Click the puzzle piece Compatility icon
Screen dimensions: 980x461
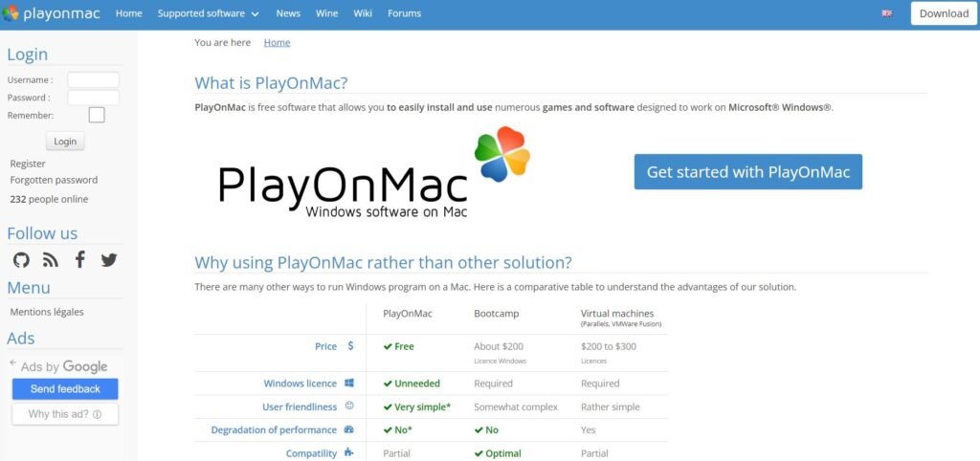pyautogui.click(x=349, y=453)
